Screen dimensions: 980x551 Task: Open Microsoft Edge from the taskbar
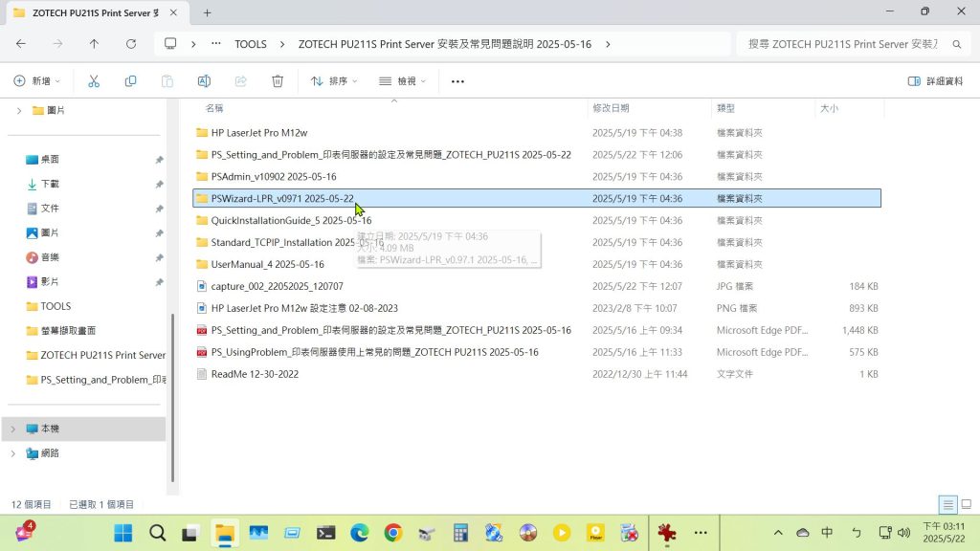pyautogui.click(x=359, y=533)
